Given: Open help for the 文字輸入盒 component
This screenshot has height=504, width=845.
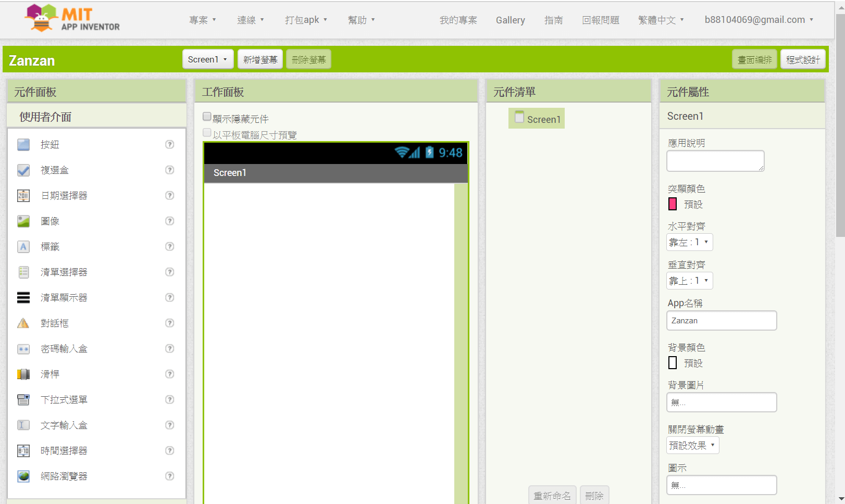Looking at the screenshot, I should click(x=169, y=425).
